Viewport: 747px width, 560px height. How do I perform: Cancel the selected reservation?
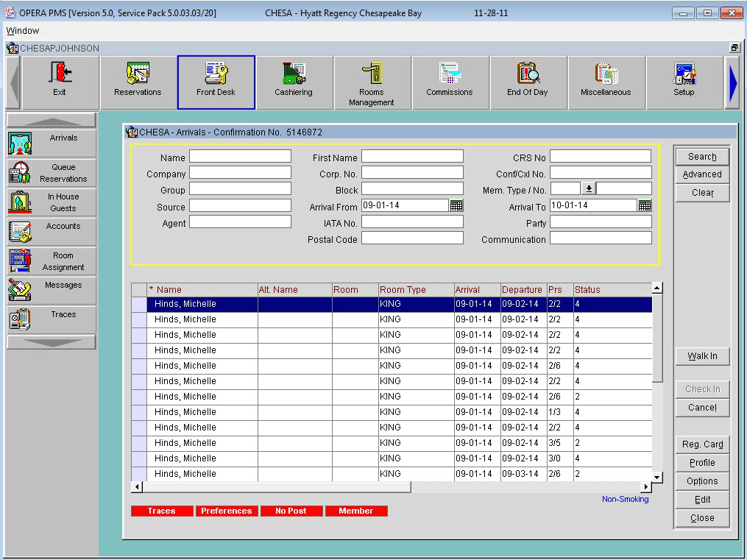coord(702,408)
